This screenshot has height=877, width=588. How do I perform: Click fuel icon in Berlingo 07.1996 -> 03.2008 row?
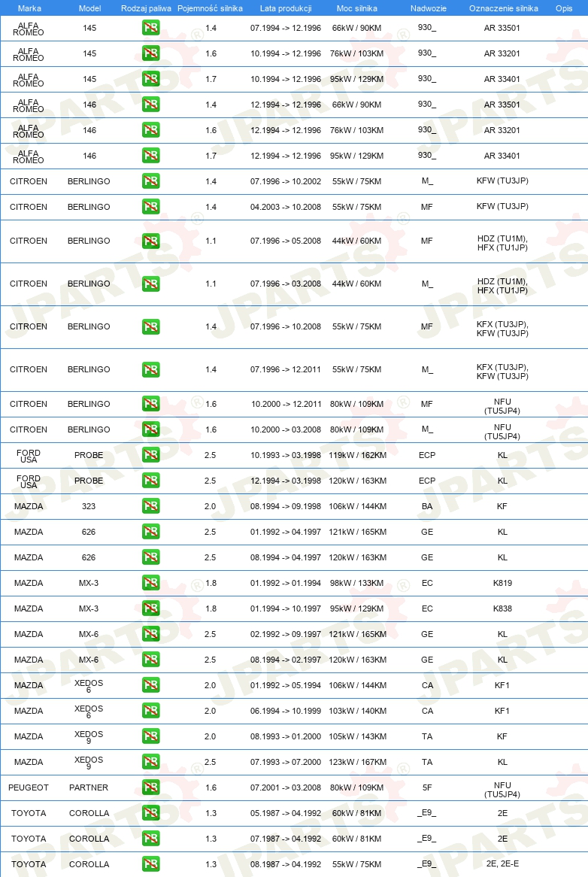click(x=151, y=284)
